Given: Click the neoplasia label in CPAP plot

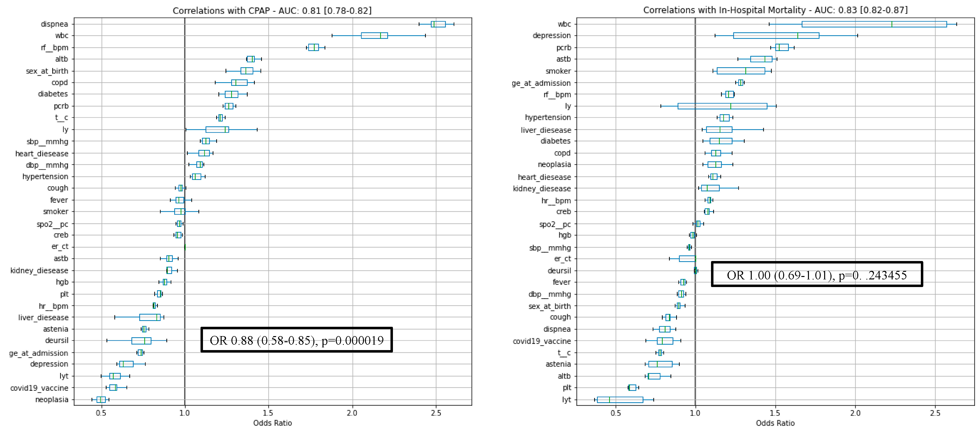Looking at the screenshot, I should point(52,400).
